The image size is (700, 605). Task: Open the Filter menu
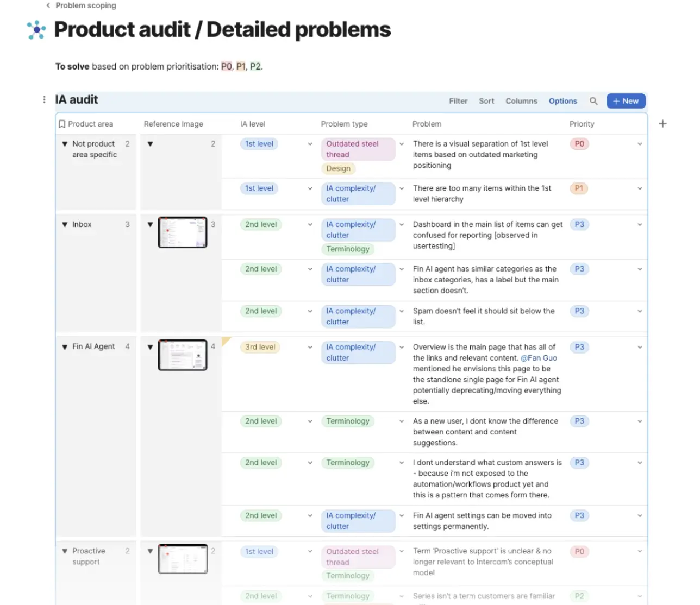pyautogui.click(x=458, y=101)
